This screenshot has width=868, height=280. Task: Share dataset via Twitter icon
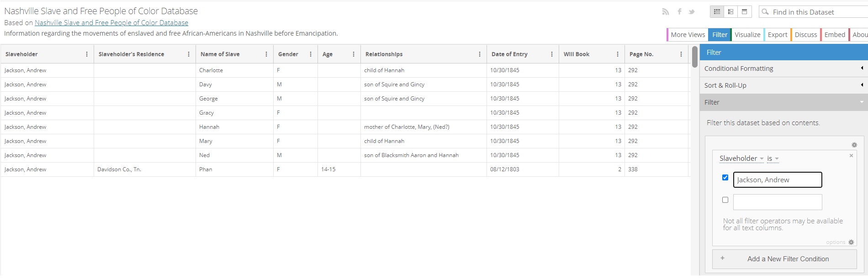point(692,12)
